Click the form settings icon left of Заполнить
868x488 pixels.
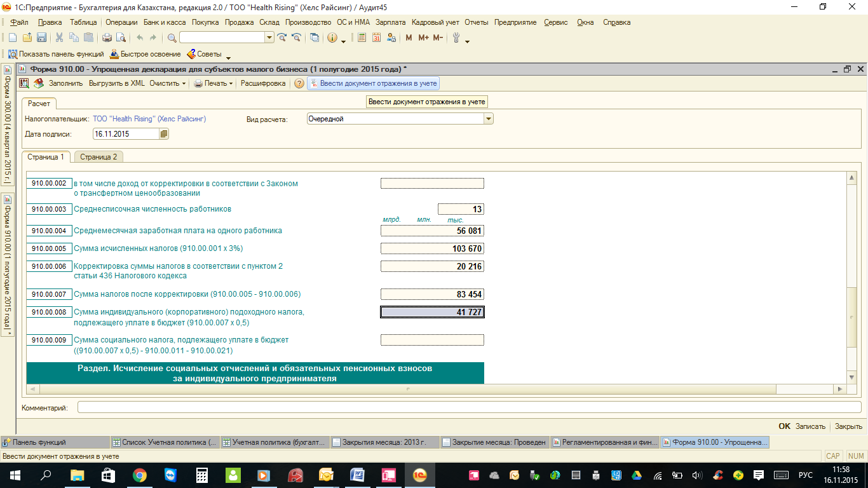coord(24,83)
